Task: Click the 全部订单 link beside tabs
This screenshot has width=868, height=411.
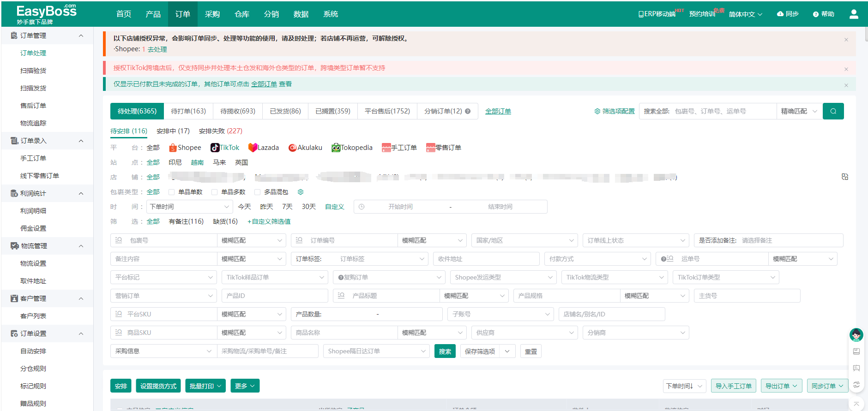Action: coord(498,111)
